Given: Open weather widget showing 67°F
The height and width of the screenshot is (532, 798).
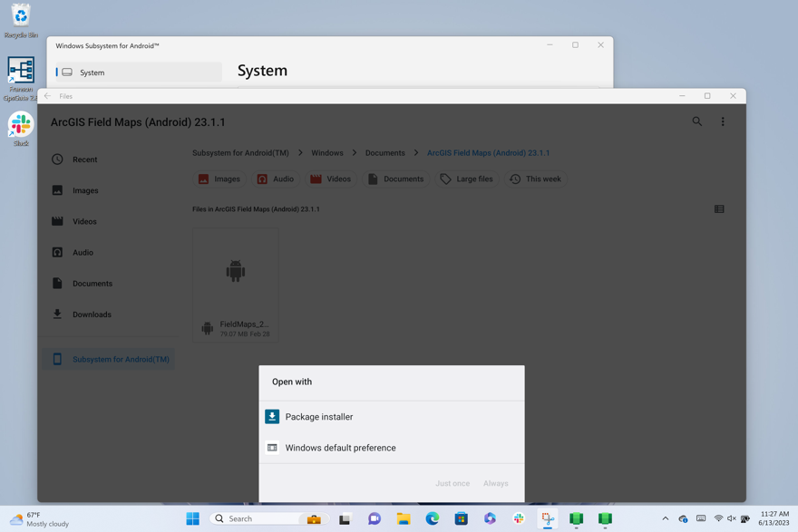Looking at the screenshot, I should pyautogui.click(x=40, y=519).
